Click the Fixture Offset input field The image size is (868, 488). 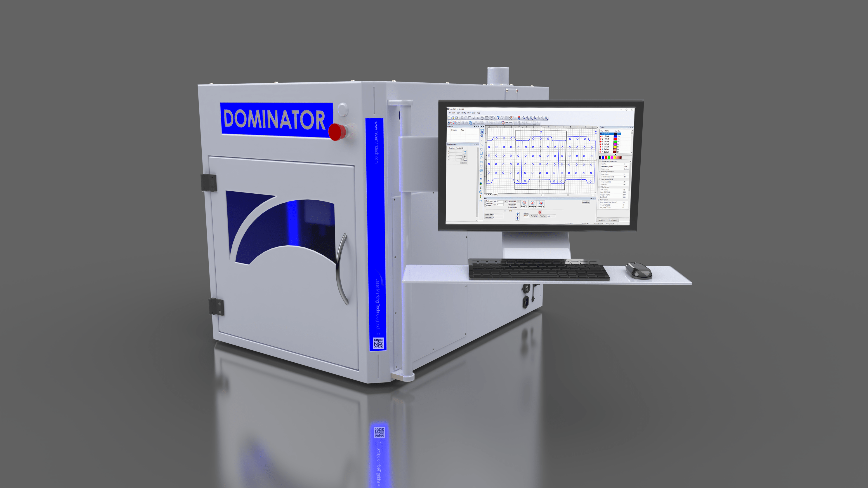(x=498, y=215)
